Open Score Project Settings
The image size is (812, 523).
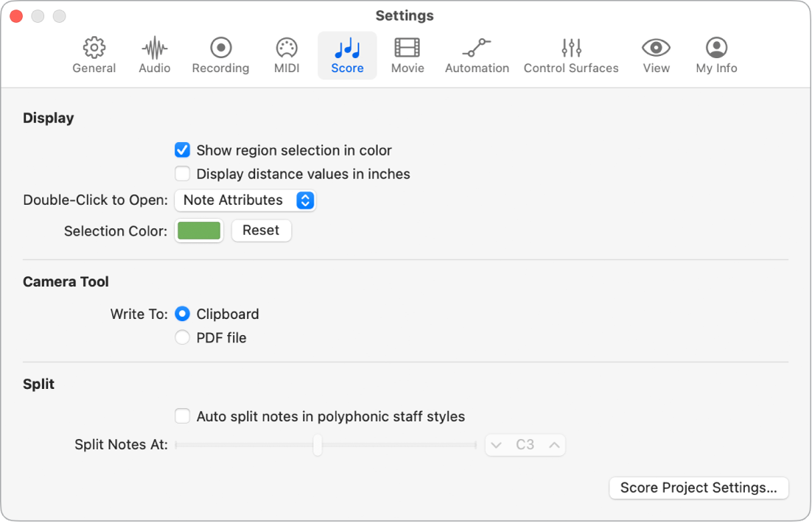point(698,488)
